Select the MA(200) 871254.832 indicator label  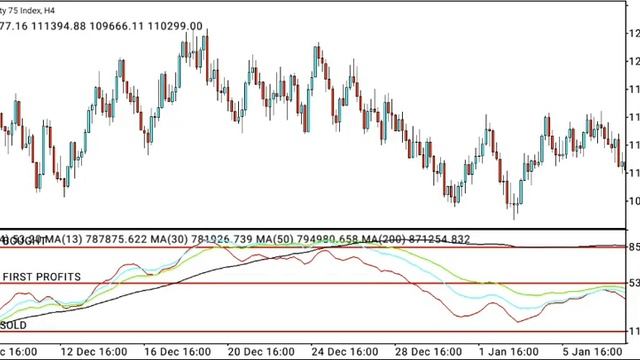click(416, 239)
